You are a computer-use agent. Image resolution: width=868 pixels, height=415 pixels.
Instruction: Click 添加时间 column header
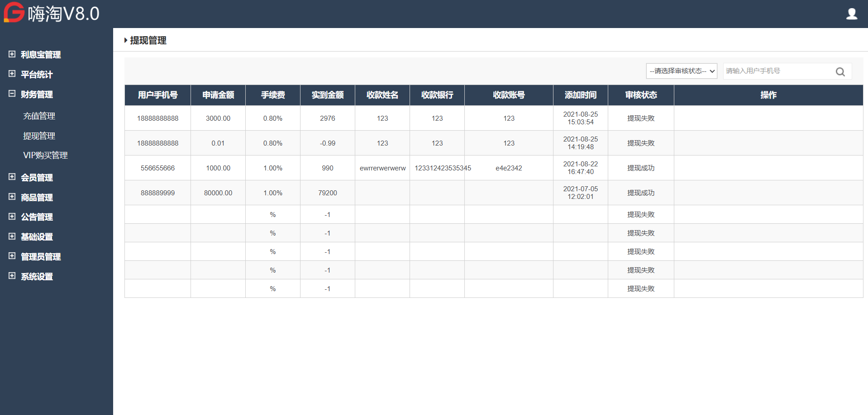click(x=581, y=95)
